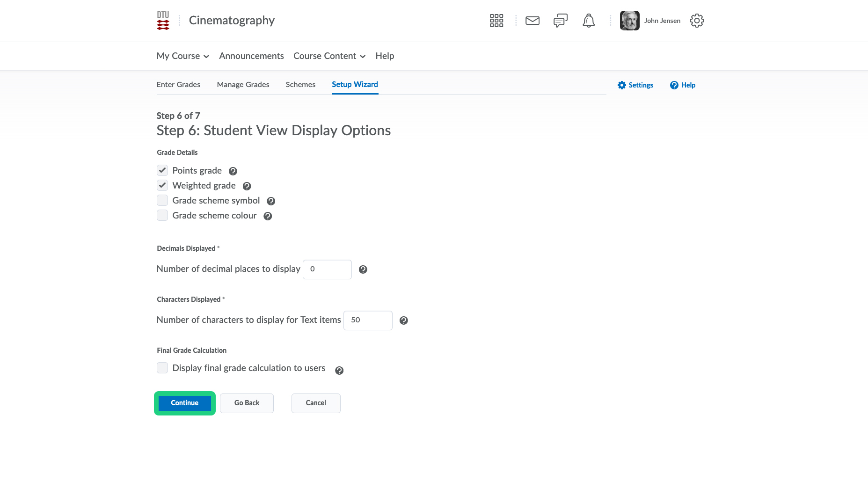Click the characters to display input field
Screen dimensions: 868x488
coord(368,320)
